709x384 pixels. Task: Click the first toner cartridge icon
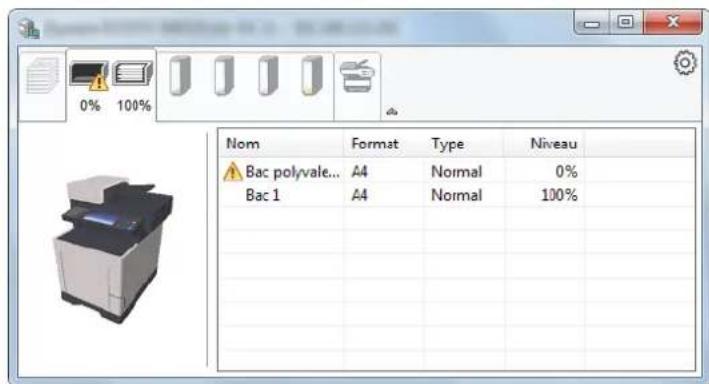pyautogui.click(x=180, y=76)
